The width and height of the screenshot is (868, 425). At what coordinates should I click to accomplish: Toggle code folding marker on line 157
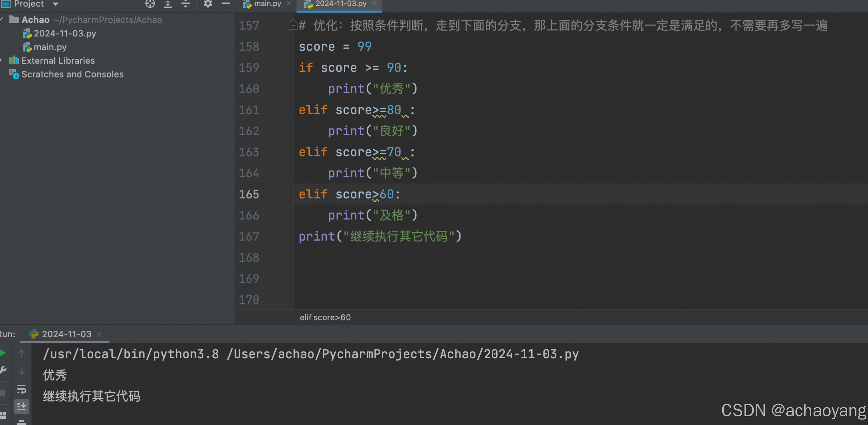pos(293,26)
